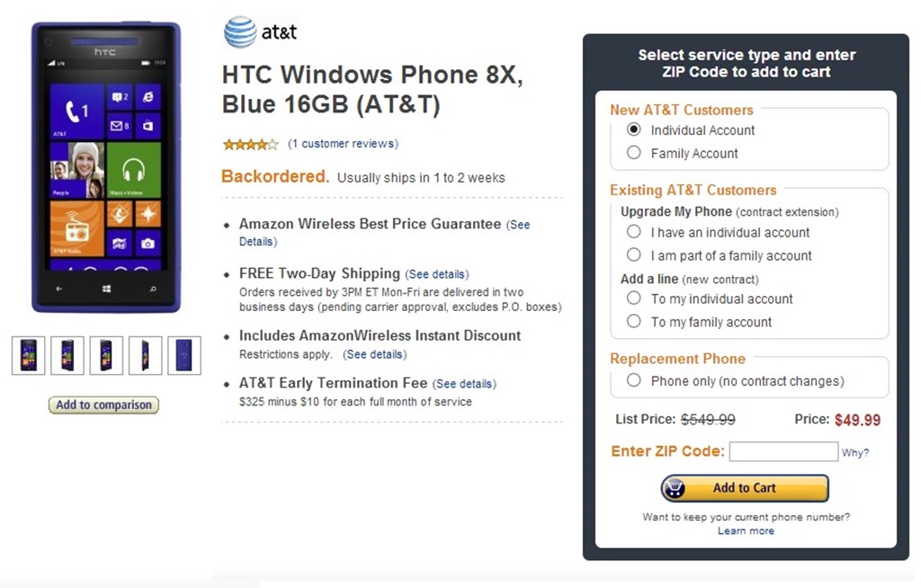921x588 pixels.
Task: Select "Phone only (no contract changes)" option
Action: (634, 381)
